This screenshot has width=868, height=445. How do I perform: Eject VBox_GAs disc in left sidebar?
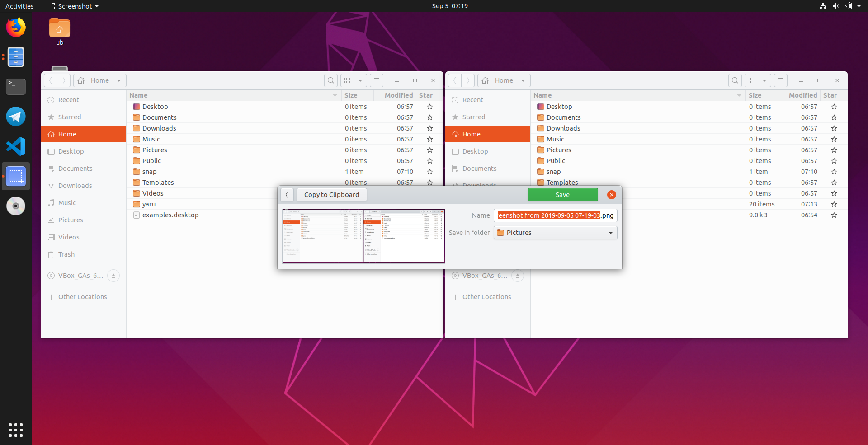(x=113, y=276)
